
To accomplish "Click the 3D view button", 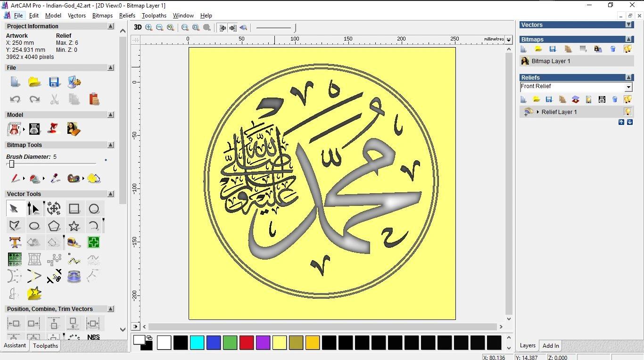I will tap(138, 27).
